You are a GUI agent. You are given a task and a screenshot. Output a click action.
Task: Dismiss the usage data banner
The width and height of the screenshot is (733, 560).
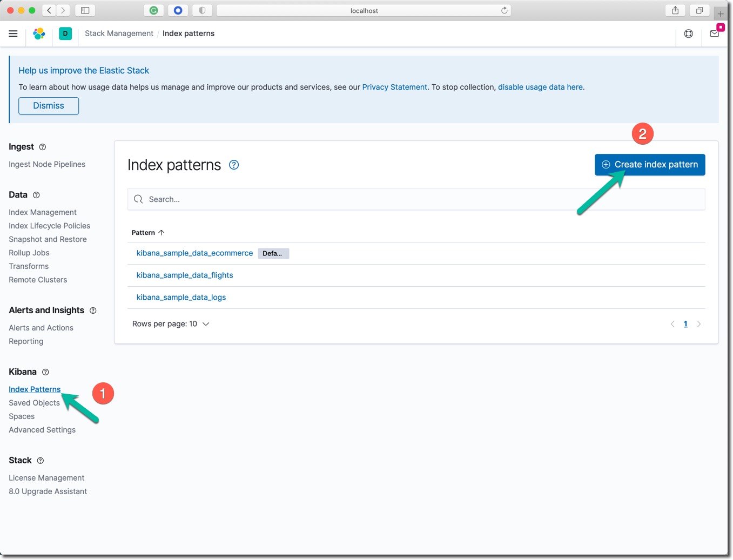[x=49, y=106]
